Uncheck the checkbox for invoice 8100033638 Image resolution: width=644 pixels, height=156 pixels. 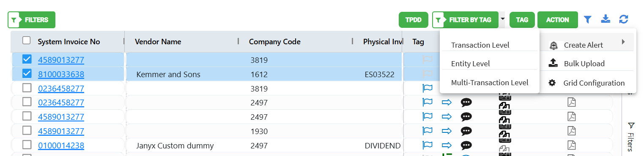[x=27, y=74]
